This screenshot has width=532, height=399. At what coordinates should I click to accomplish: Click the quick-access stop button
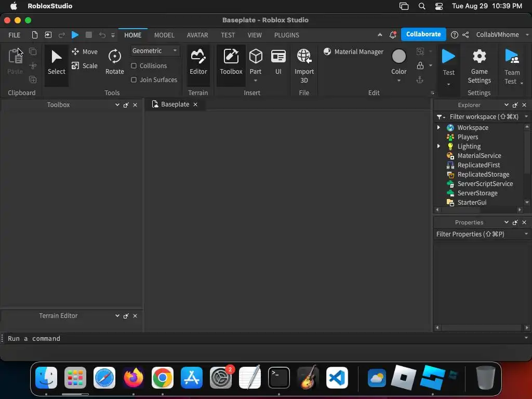tap(88, 35)
